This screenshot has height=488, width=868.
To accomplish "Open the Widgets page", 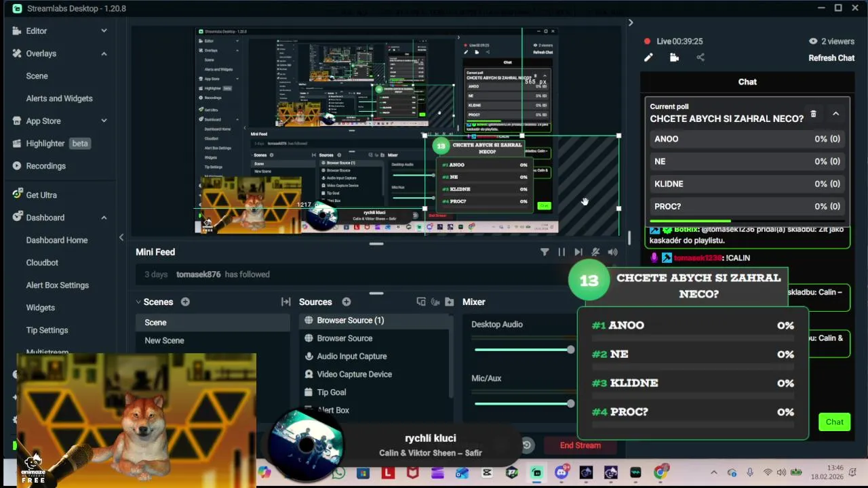I will click(x=41, y=308).
